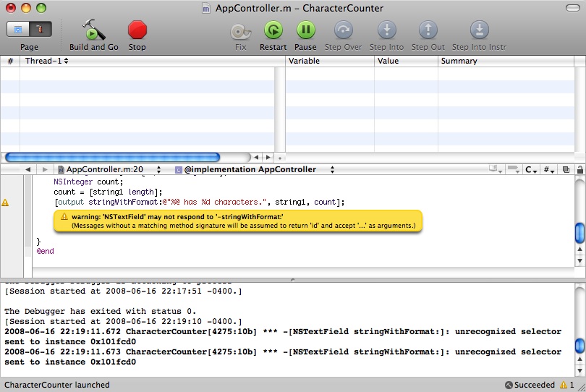Viewport: 586px width, 392px height.
Task: Click the yellow warning message bubble
Action: (x=238, y=221)
